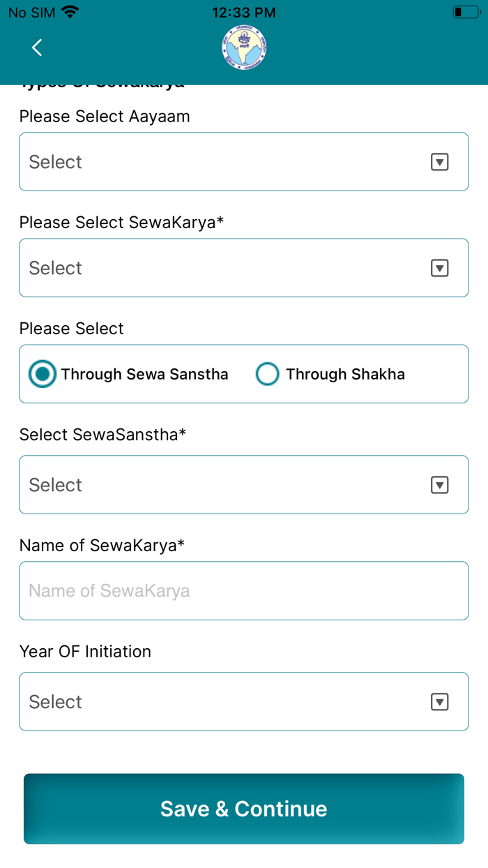Tap the 12:33 PM clock display
Viewport: 488px width, 868px height.
[x=243, y=11]
